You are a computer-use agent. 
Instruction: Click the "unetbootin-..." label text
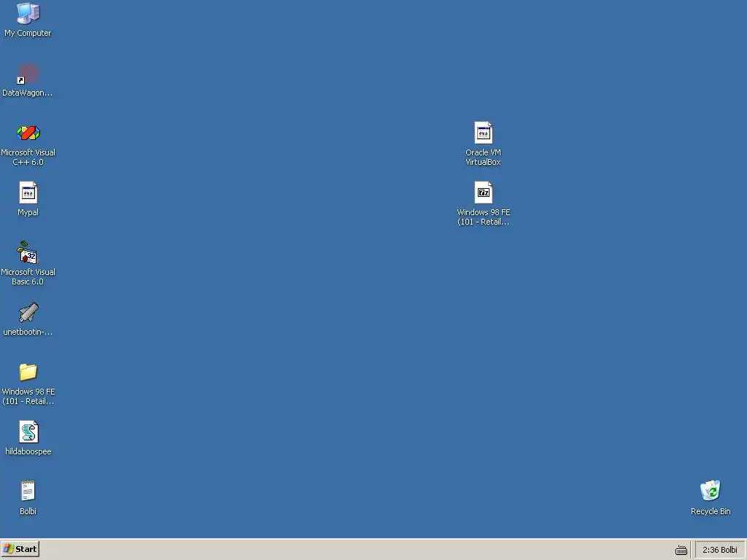[28, 332]
